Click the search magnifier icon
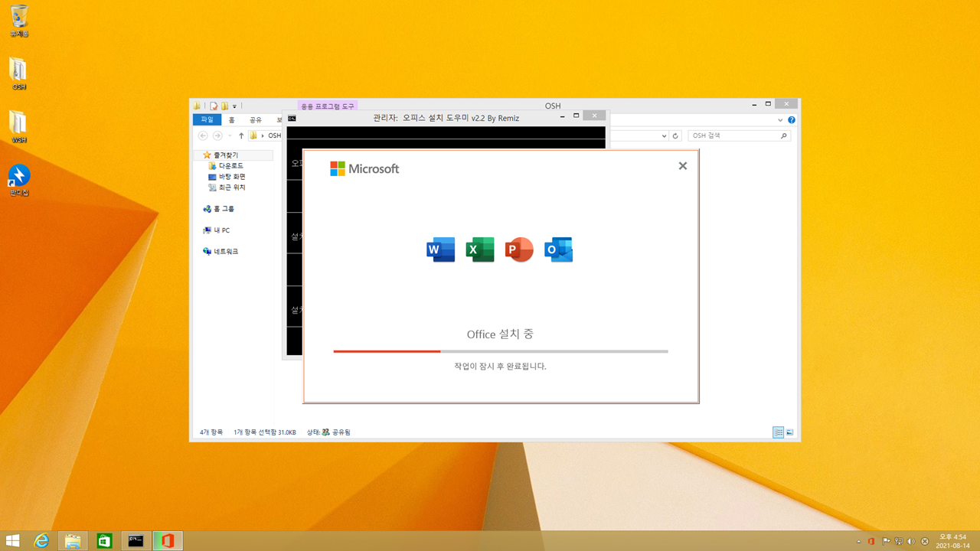Viewport: 980px width, 551px height. click(x=783, y=135)
